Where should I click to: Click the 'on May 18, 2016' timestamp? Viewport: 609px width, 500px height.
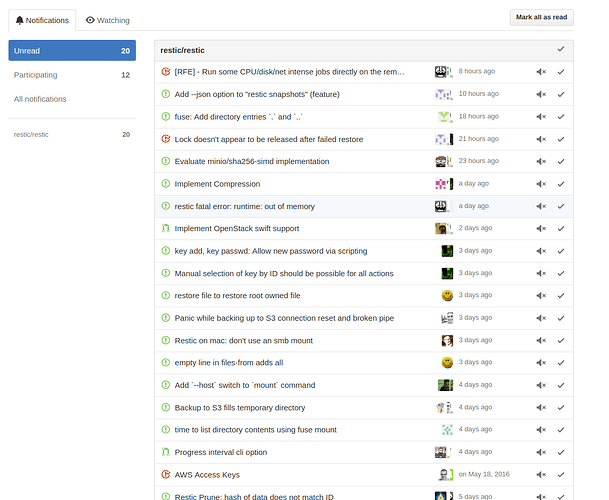[x=484, y=474]
